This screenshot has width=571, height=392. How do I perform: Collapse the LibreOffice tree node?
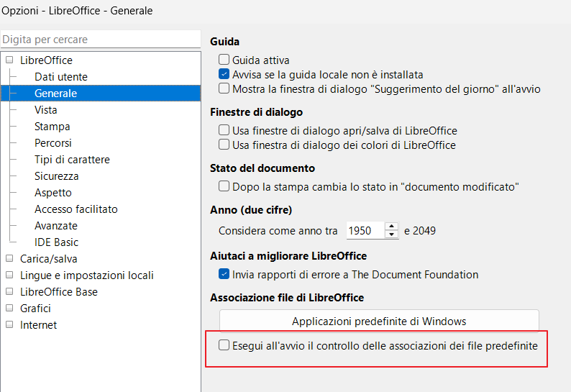click(9, 60)
